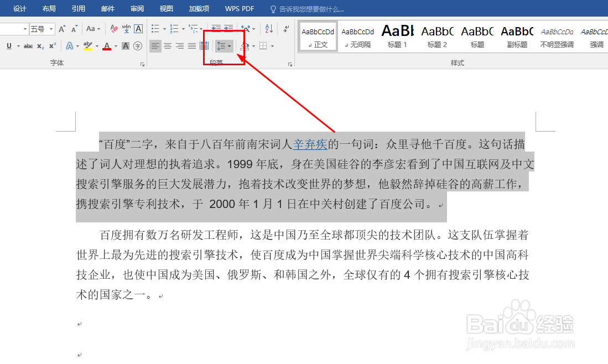Switch to the 引用 tab
Screen dimensions: 608x364
(x=79, y=8)
